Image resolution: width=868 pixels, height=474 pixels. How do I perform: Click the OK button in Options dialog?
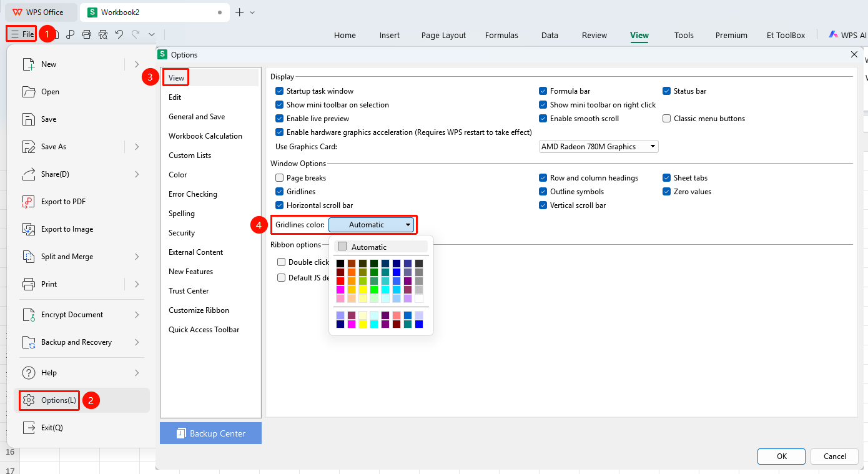pos(782,457)
